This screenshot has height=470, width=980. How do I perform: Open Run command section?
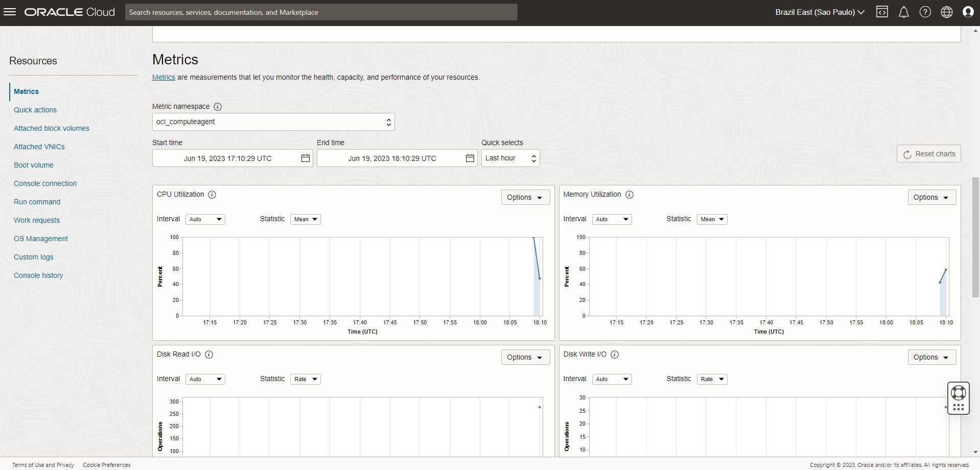point(37,202)
